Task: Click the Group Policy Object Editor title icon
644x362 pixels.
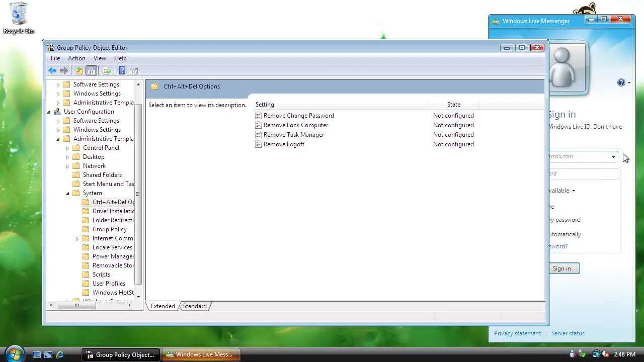Action: pyautogui.click(x=50, y=48)
